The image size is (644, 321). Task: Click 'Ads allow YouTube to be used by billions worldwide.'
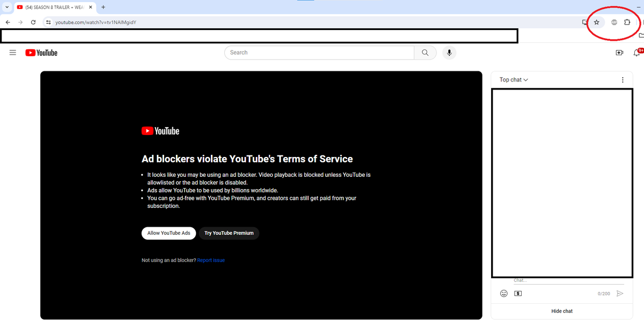[213, 190]
